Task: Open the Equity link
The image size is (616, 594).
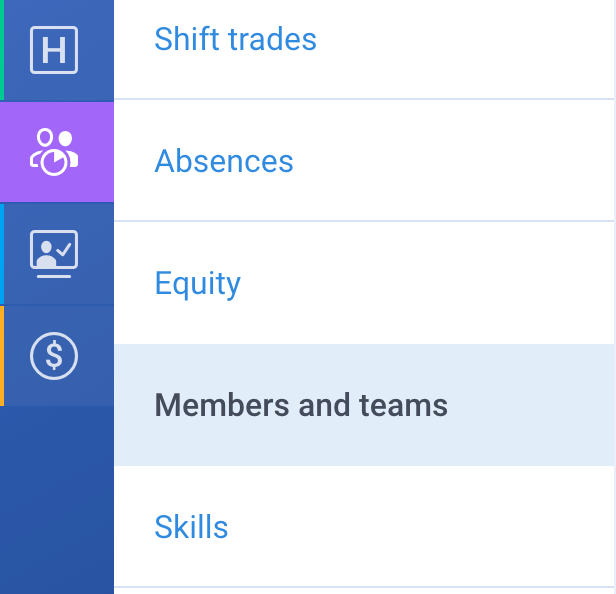Action: click(x=198, y=284)
